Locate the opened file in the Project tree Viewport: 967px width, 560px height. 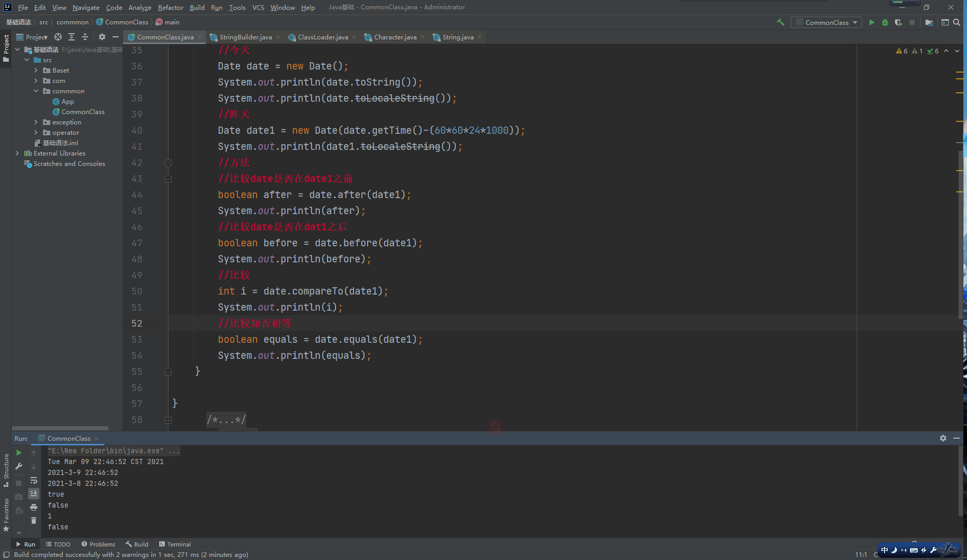(58, 37)
